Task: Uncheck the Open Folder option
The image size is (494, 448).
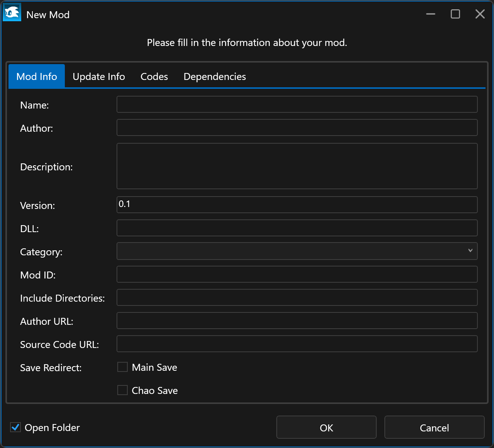Action: (x=15, y=427)
